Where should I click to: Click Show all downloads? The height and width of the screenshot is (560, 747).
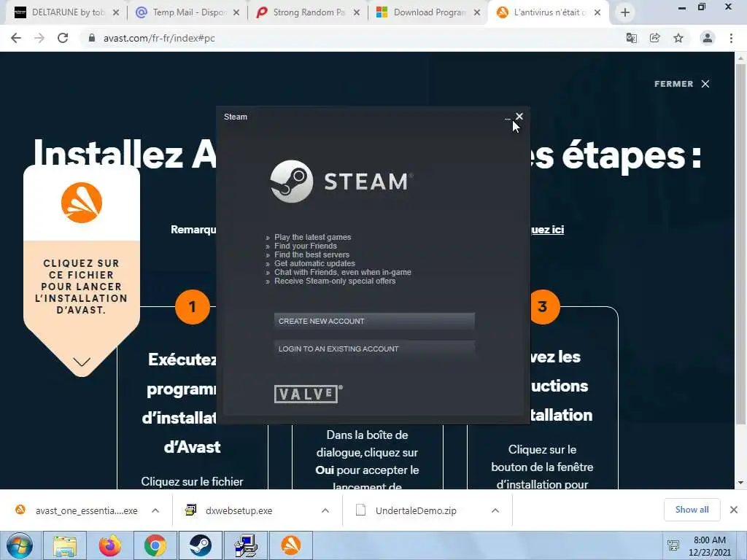(x=692, y=510)
